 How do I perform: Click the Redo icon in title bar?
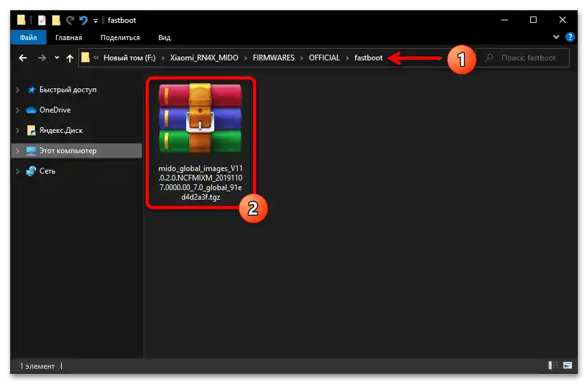pyautogui.click(x=70, y=20)
